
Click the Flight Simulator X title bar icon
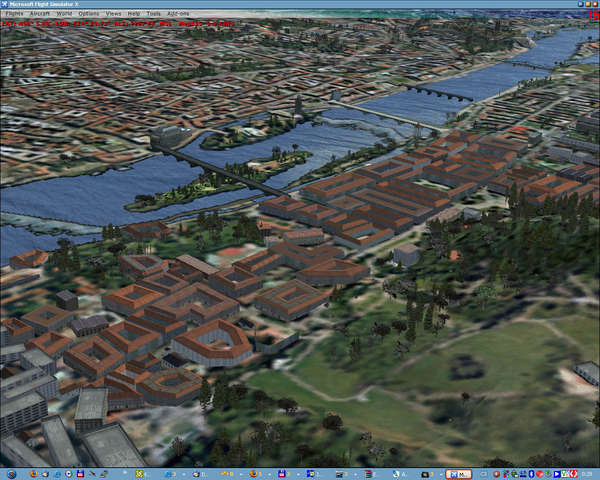(x=4, y=4)
